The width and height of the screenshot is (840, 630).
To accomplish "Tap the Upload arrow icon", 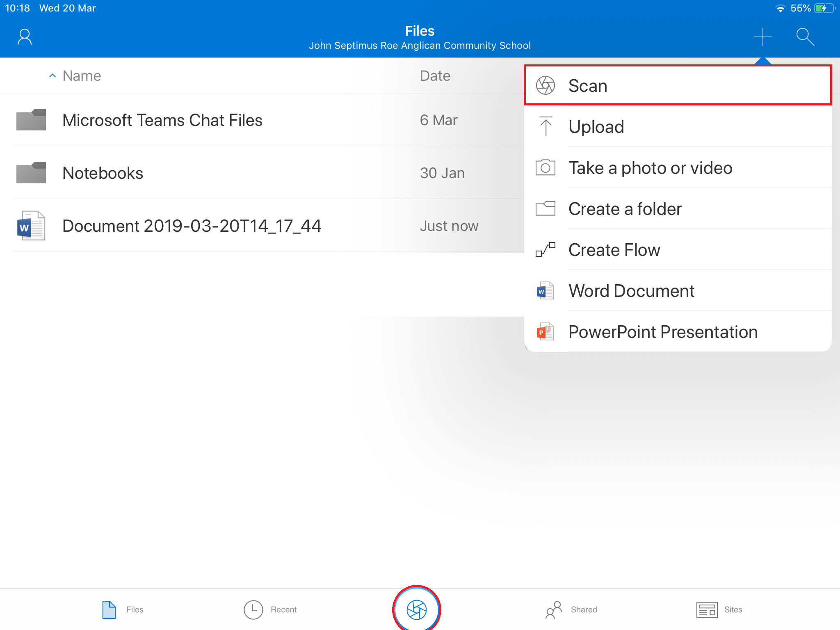I will [546, 126].
